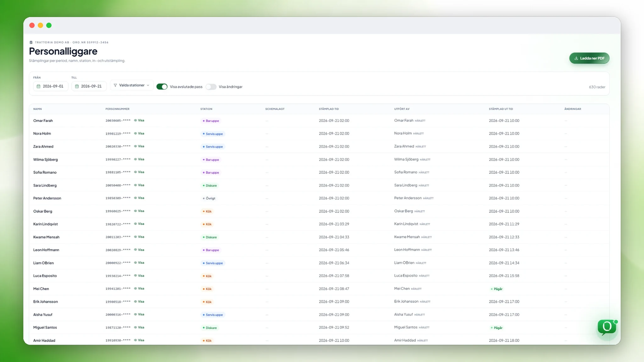The image size is (644, 362).
Task: Click the Stämplad tid column header
Action: (x=329, y=109)
